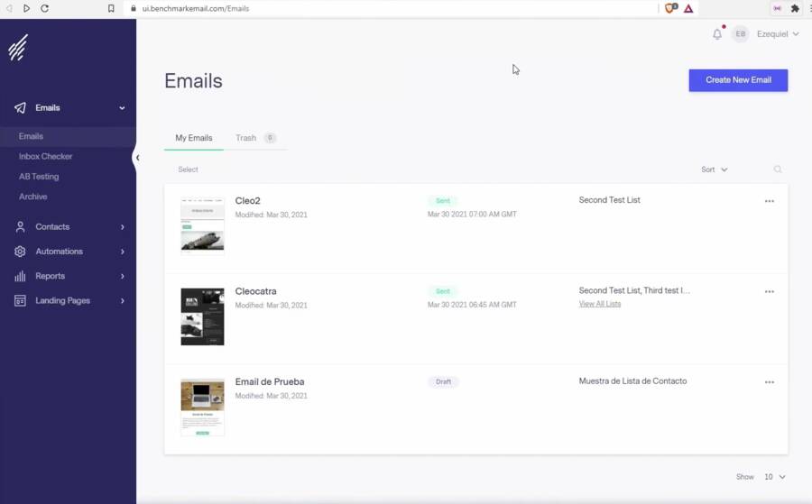Click the Mar 30 2021 07:00 AM GMT timestamp
The width and height of the screenshot is (812, 504).
tap(472, 215)
